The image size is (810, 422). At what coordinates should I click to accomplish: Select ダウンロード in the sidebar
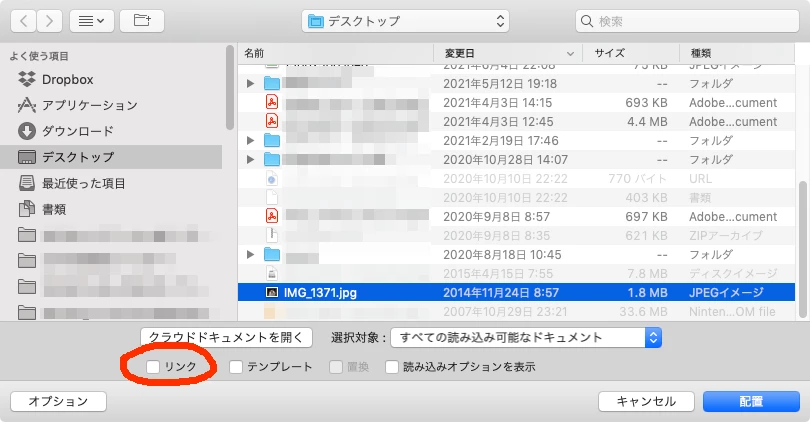66,131
